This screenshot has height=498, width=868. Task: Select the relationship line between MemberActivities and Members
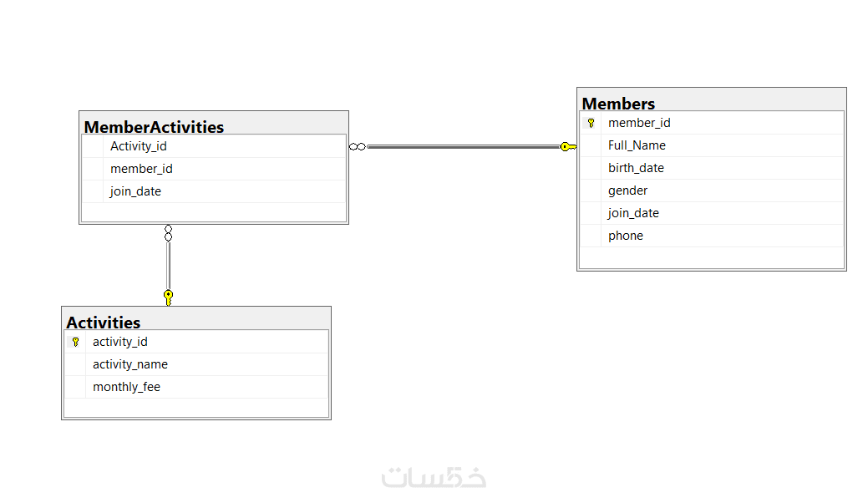tap(462, 147)
